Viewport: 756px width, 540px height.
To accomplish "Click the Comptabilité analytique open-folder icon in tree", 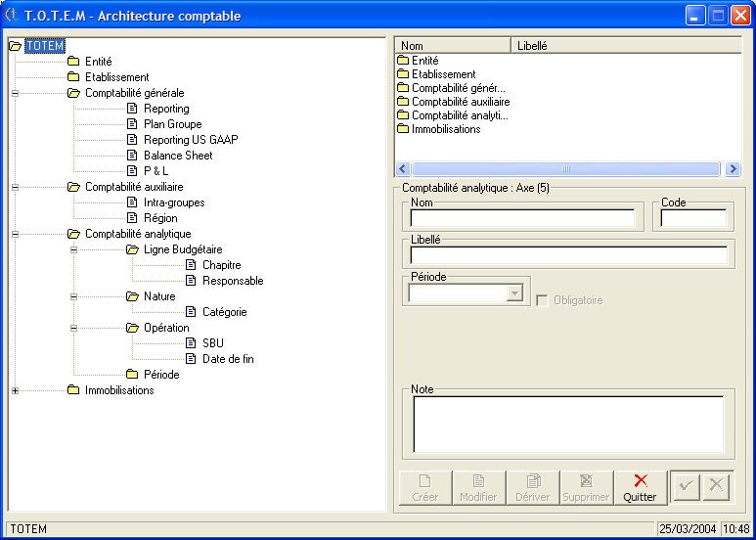I will coord(73,234).
